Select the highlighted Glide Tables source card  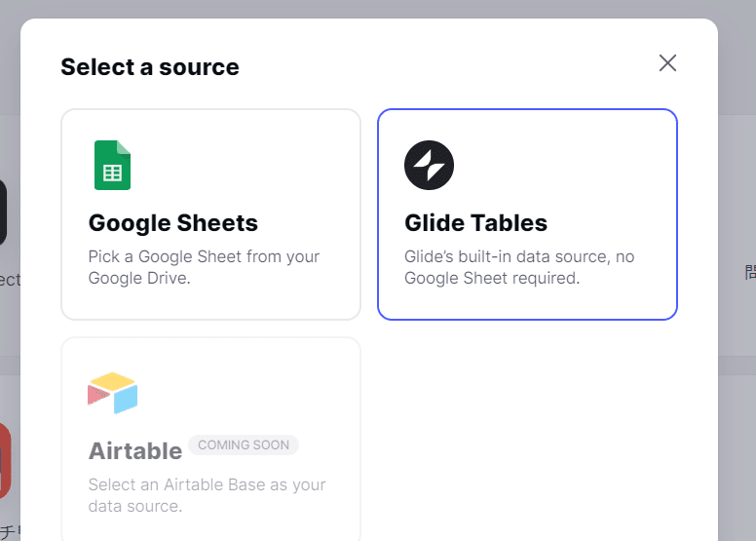point(527,214)
